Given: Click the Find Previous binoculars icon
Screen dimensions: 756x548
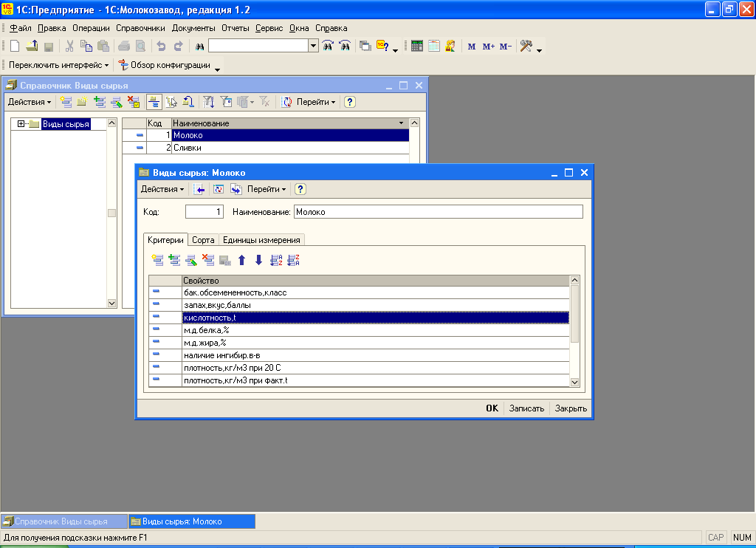Looking at the screenshot, I should (345, 47).
